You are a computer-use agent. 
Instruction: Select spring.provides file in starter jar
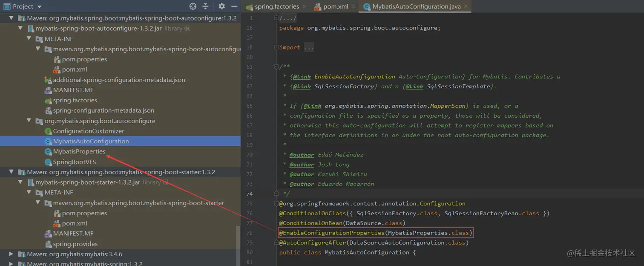pos(75,244)
